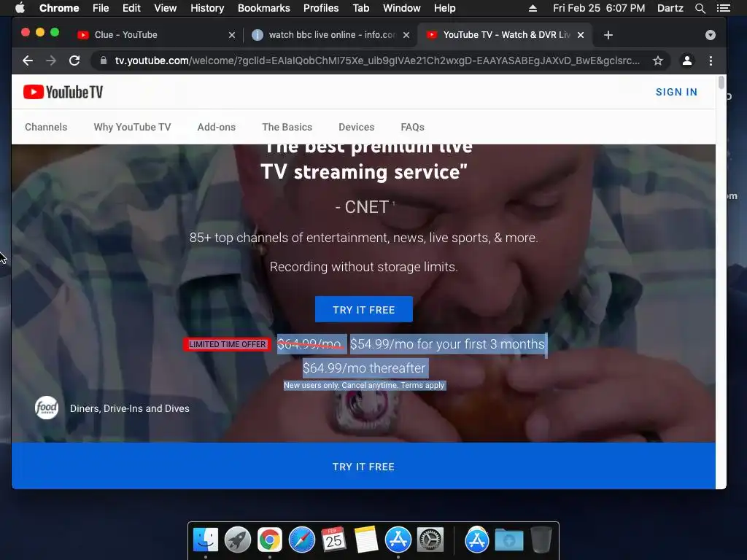Viewport: 747px width, 560px height.
Task: Click the menu bar date and time
Action: 599,8
